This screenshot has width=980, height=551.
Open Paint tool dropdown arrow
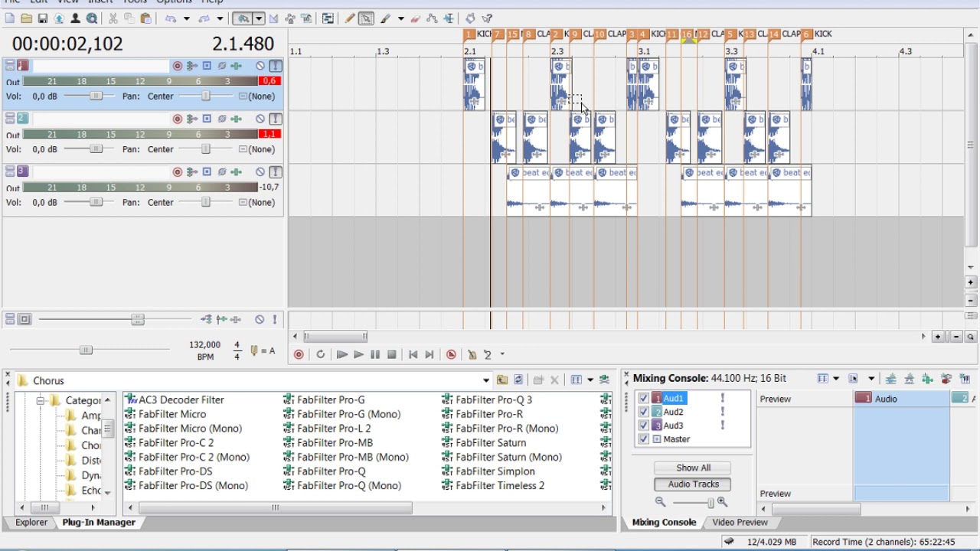click(400, 18)
